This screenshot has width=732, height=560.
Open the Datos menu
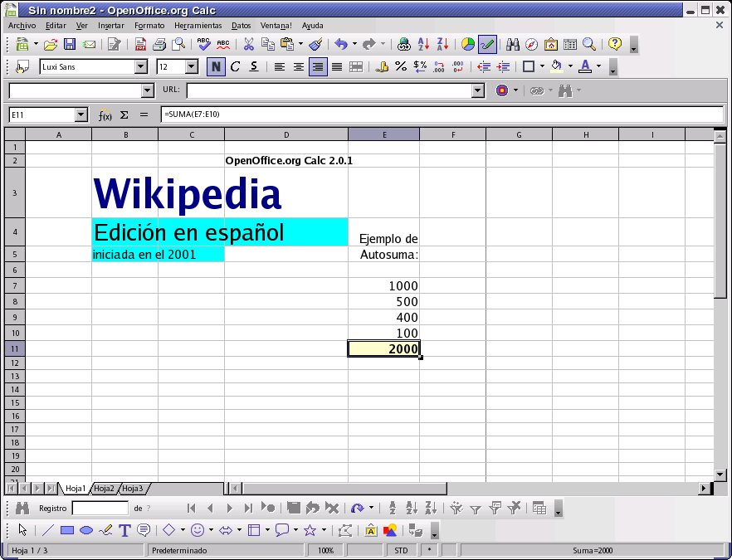coord(242,26)
